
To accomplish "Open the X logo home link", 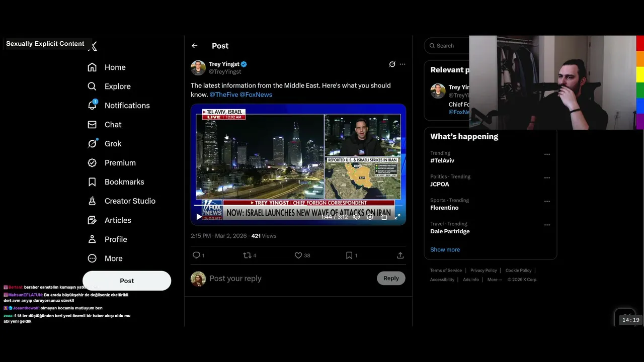I will point(93,46).
